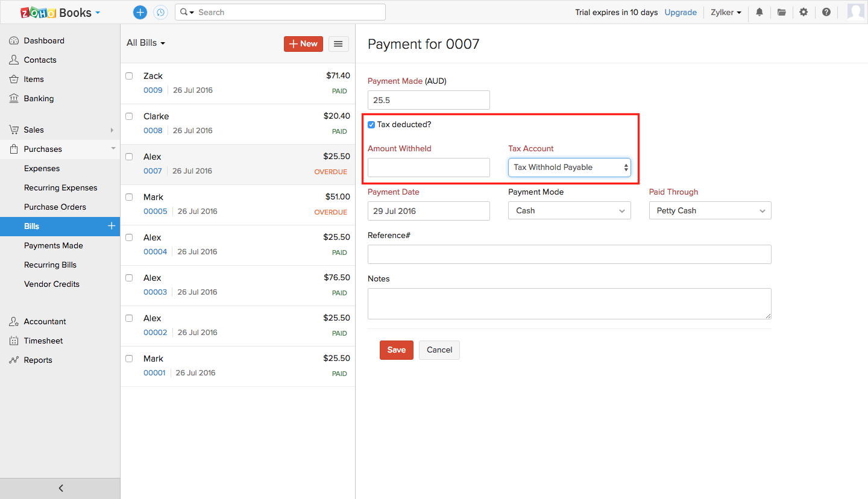Image resolution: width=868 pixels, height=499 pixels.
Task: Click the user profile avatar
Action: (x=855, y=12)
